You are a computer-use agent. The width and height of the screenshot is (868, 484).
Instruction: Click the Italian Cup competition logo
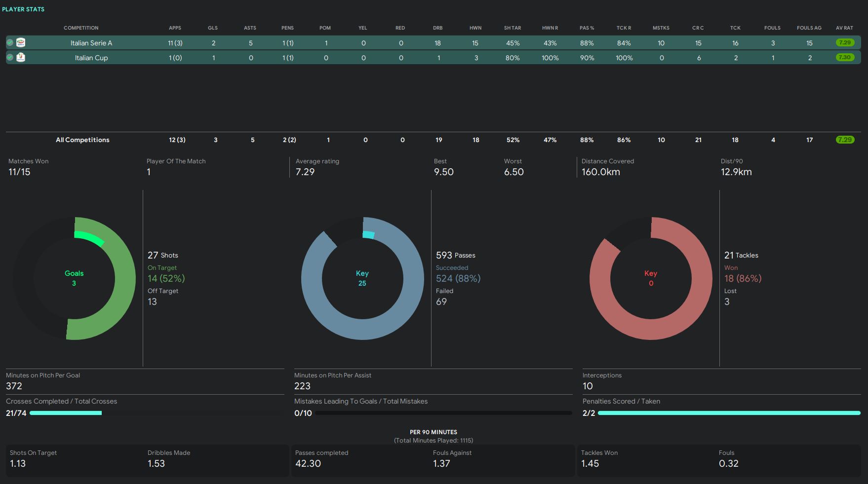click(x=21, y=58)
